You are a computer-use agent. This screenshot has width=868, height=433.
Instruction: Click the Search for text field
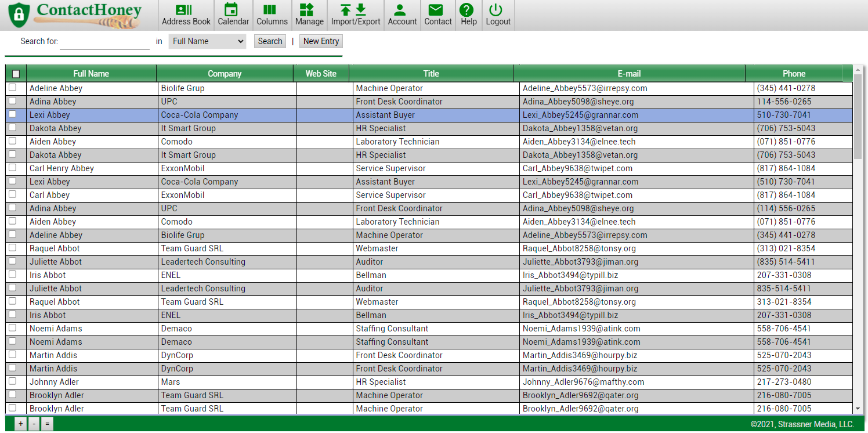point(104,42)
